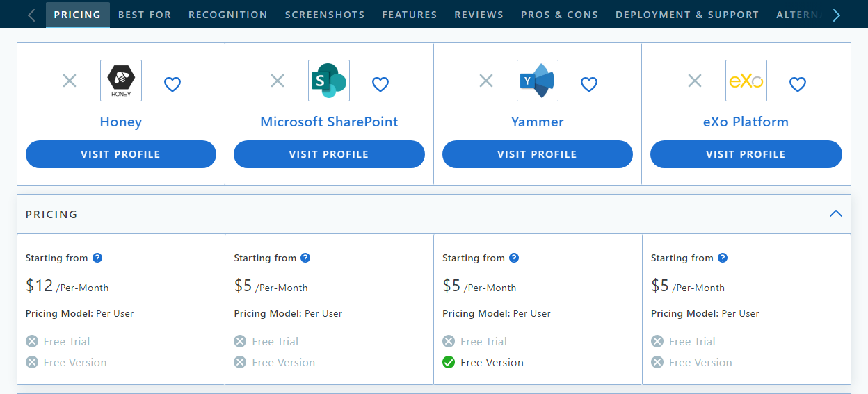The image size is (868, 394).
Task: Open Starting from help icon under Yammer
Action: click(514, 258)
